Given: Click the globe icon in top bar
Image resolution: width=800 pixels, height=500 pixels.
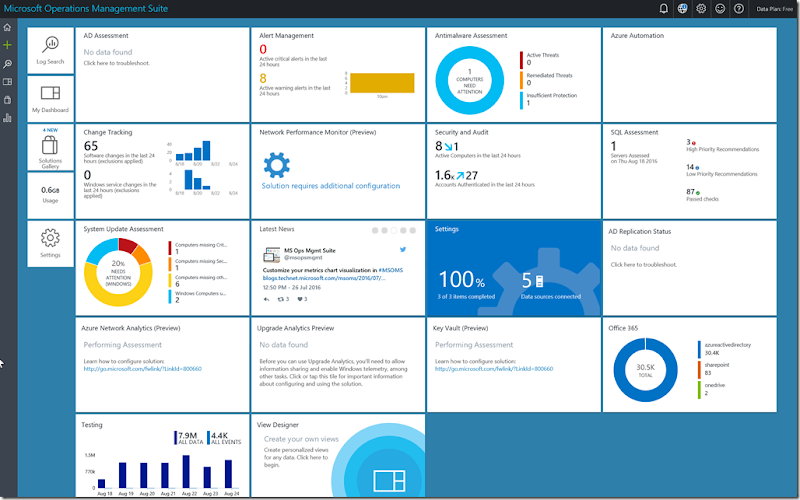Looking at the screenshot, I should [x=682, y=9].
